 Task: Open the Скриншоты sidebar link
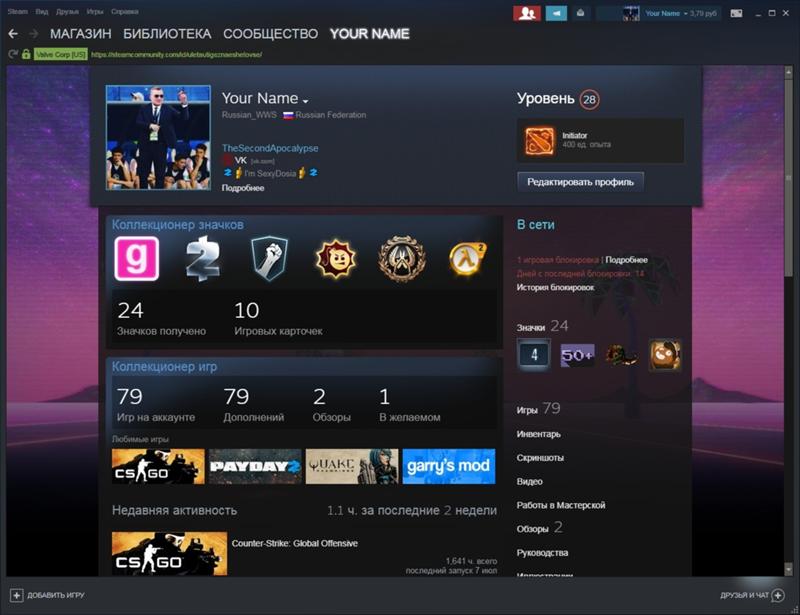point(540,458)
